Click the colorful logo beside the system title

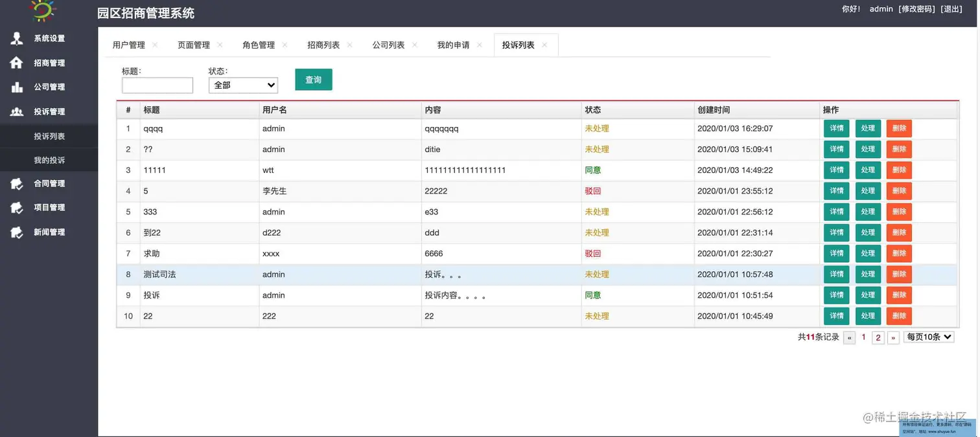click(43, 11)
